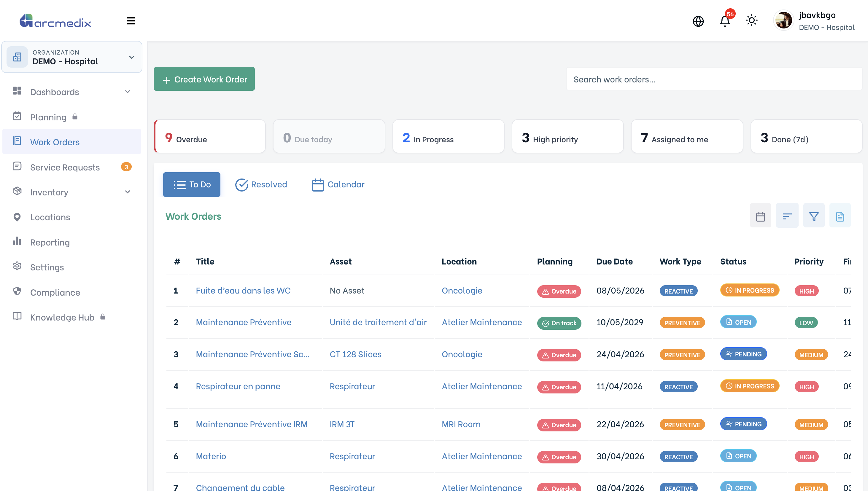Open the Maintenance Préventive work order link

coord(244,322)
